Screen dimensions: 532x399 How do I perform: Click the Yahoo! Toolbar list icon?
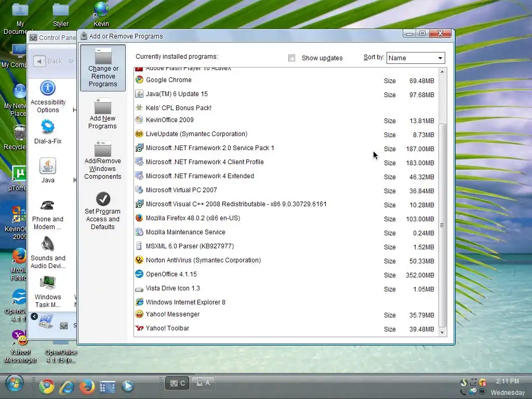(x=139, y=328)
